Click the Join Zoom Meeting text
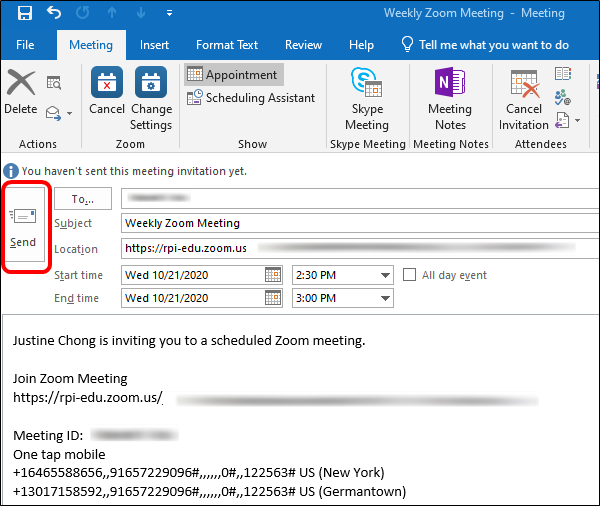Image resolution: width=600 pixels, height=506 pixels. coord(70,379)
